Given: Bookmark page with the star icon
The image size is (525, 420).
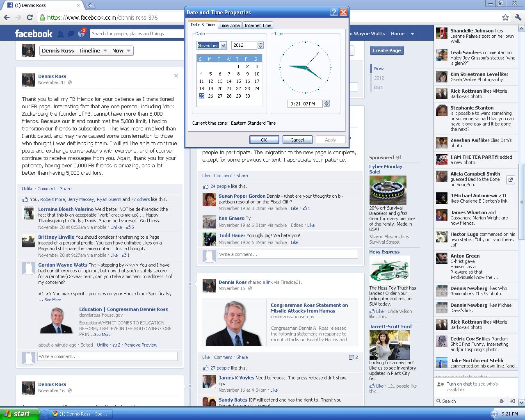Looking at the screenshot, I should (x=505, y=17).
